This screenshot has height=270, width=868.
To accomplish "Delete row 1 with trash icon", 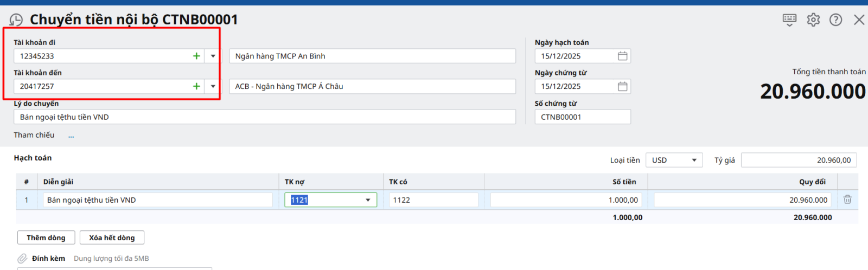I will 847,200.
